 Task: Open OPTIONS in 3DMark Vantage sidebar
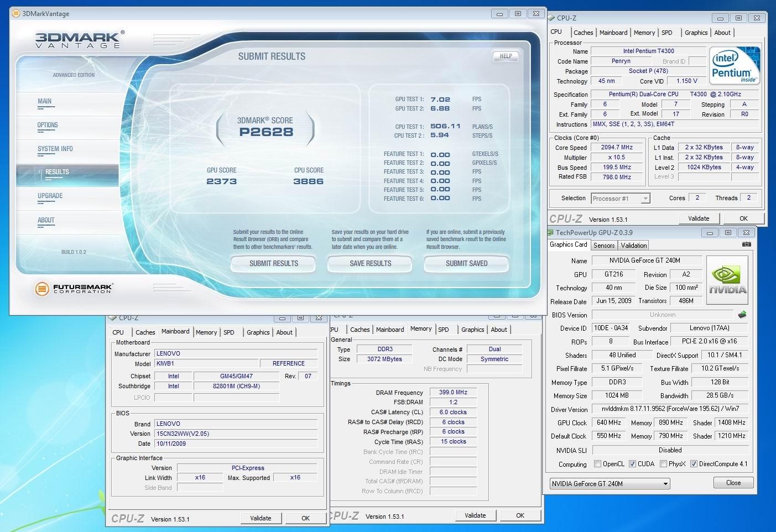[x=48, y=125]
